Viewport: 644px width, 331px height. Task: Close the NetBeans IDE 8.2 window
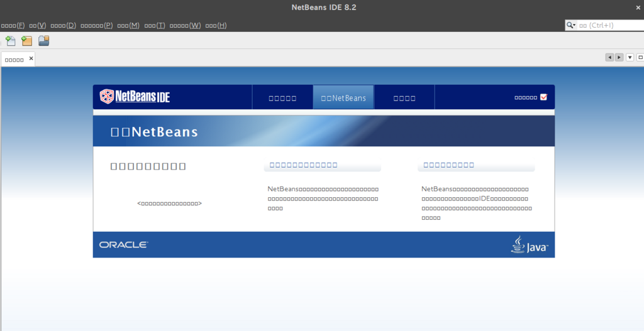click(x=638, y=8)
